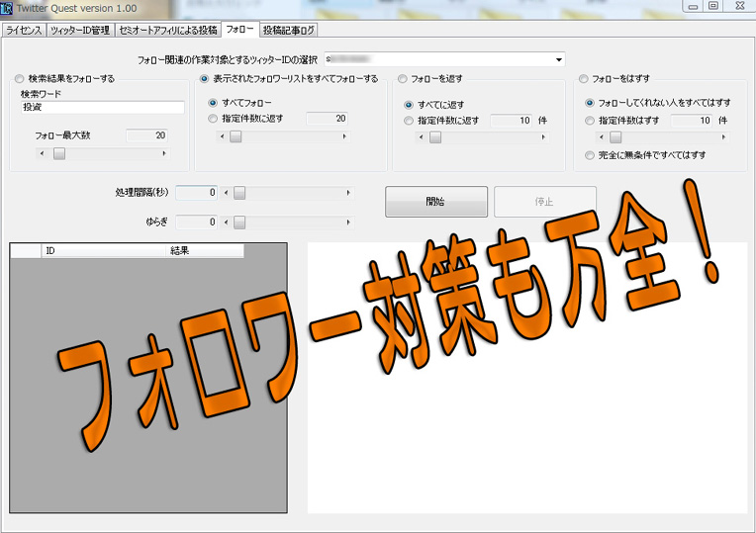Click slider thumb under すべてフォロー group

(x=236, y=136)
